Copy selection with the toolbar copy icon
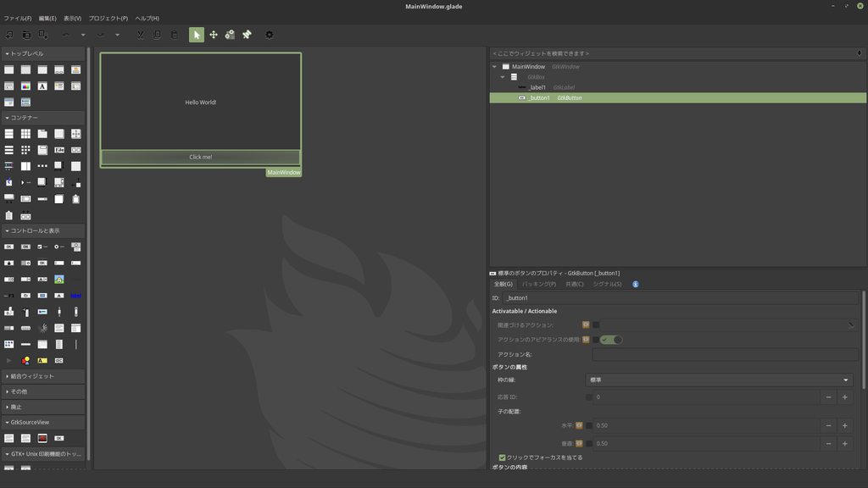 coord(157,35)
